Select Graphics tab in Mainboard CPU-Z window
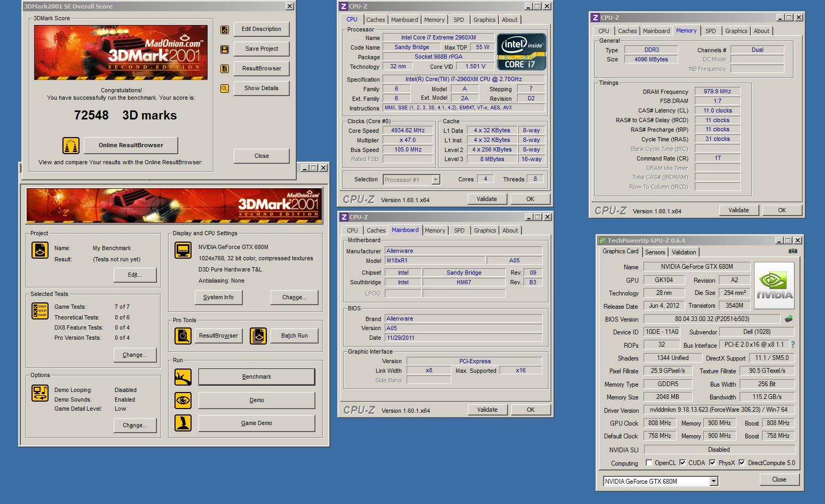The width and height of the screenshot is (825, 504). click(x=485, y=230)
